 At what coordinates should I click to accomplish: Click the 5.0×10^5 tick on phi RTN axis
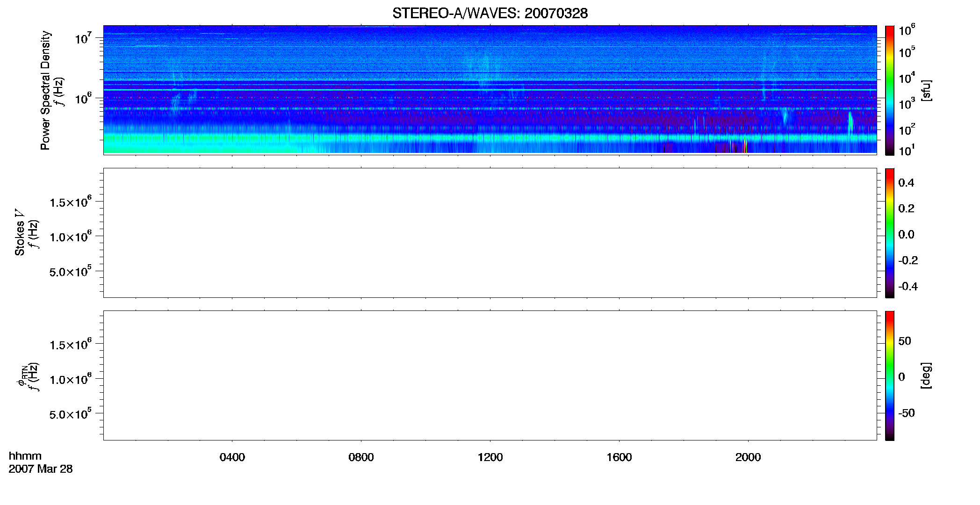(71, 414)
